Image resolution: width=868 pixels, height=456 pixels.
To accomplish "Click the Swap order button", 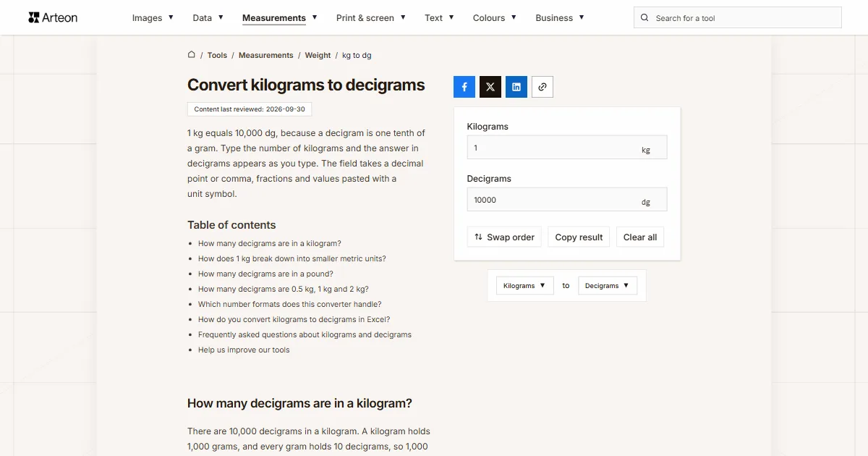I will [x=504, y=237].
